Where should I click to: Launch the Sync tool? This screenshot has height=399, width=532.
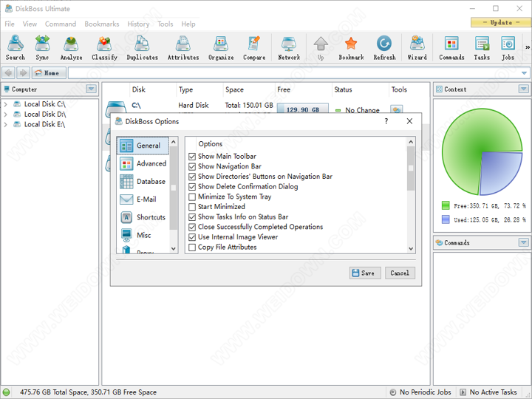pyautogui.click(x=42, y=47)
